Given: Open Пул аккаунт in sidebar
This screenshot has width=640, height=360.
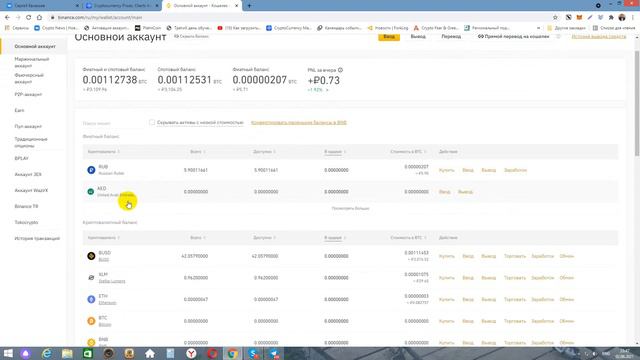Looking at the screenshot, I should [x=28, y=127].
